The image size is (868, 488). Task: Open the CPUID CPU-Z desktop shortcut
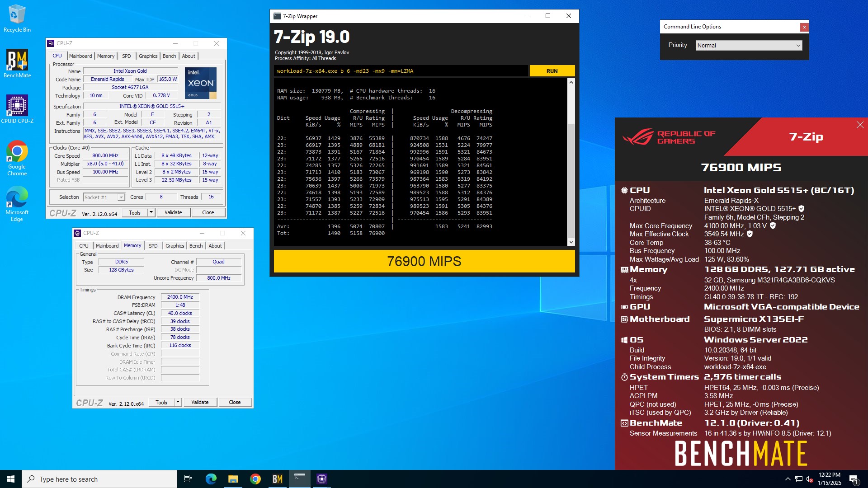coord(17,109)
